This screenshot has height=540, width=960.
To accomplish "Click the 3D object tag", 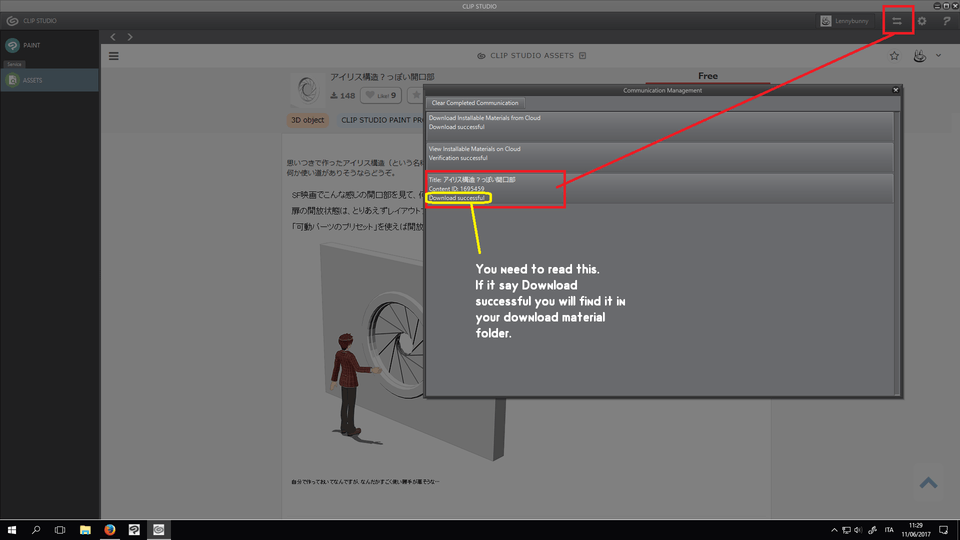I will (x=307, y=120).
